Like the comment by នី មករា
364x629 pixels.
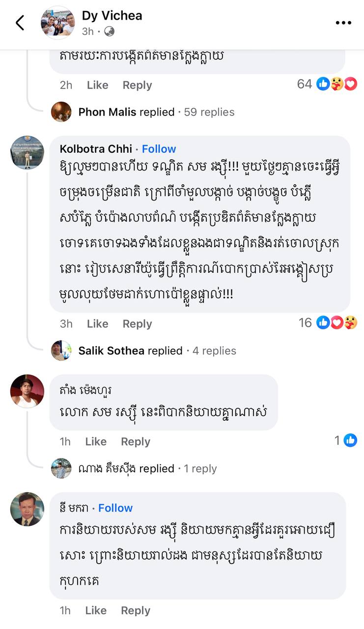(x=96, y=610)
